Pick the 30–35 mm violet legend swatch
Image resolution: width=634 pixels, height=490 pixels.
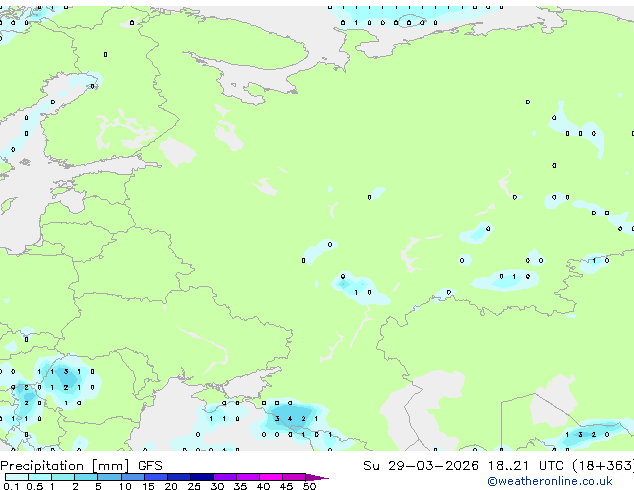(x=225, y=477)
